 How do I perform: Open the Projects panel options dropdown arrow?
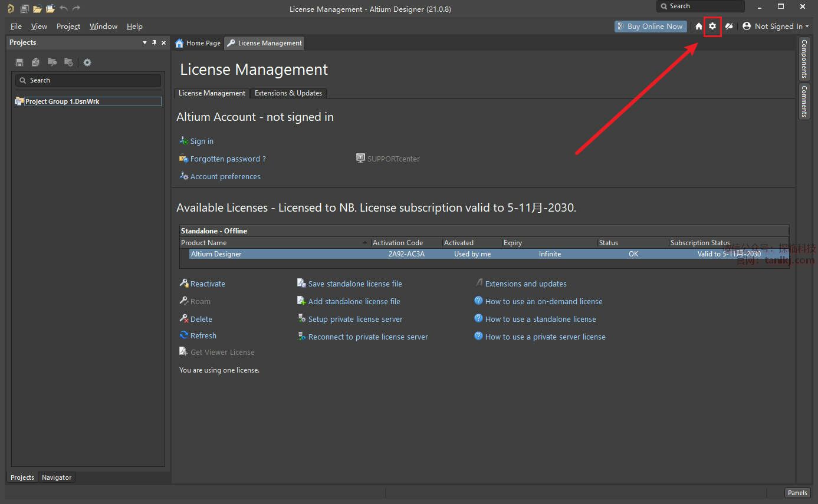145,42
